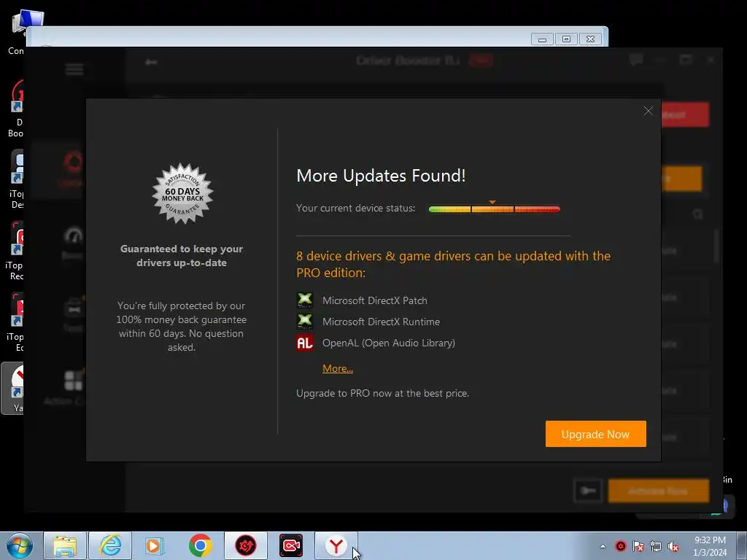
Task: Open the taskbar clock showing 9:32 PM
Action: coord(710,546)
